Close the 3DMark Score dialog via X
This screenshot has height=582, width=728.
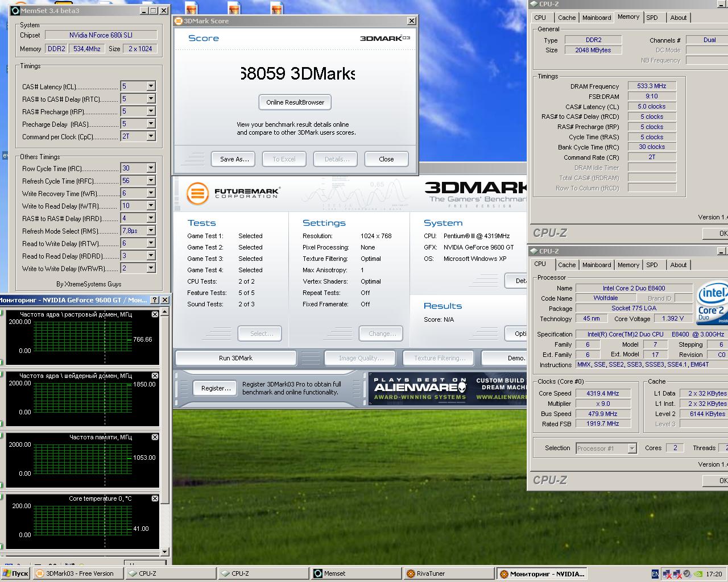point(412,21)
